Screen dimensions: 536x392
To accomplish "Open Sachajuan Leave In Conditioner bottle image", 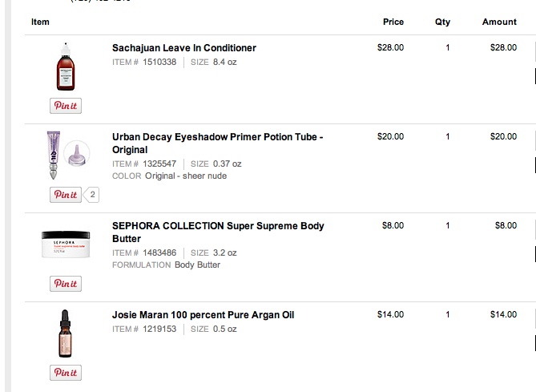I will click(65, 69).
